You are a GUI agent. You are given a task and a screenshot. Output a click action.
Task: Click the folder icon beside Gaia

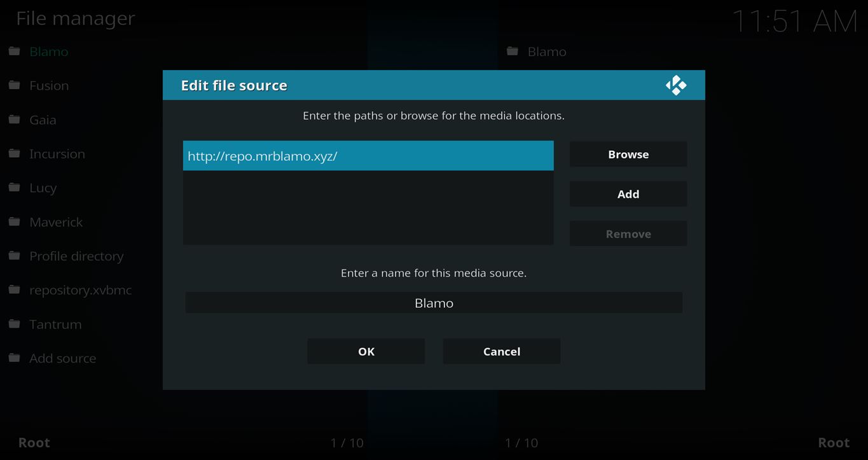click(x=15, y=120)
